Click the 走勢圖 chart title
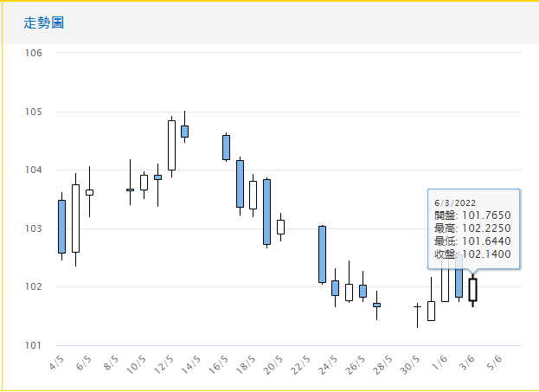This screenshot has width=539, height=392. pyautogui.click(x=44, y=22)
